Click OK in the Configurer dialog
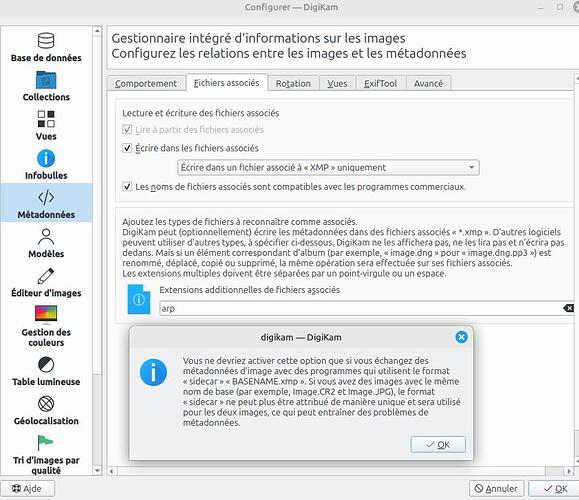Viewport: 579px width, 500px height. [x=555, y=489]
